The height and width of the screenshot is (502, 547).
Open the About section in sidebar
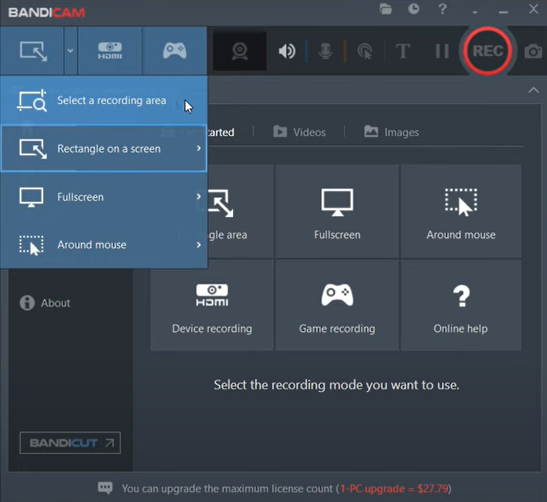pos(45,302)
